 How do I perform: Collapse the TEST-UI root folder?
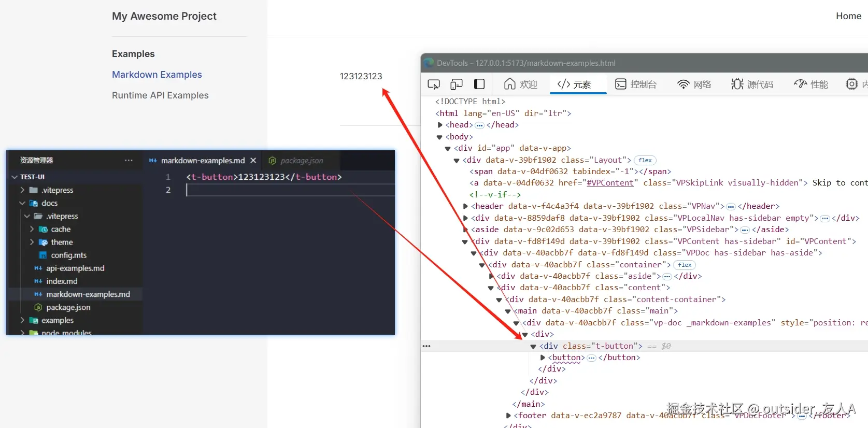click(15, 177)
